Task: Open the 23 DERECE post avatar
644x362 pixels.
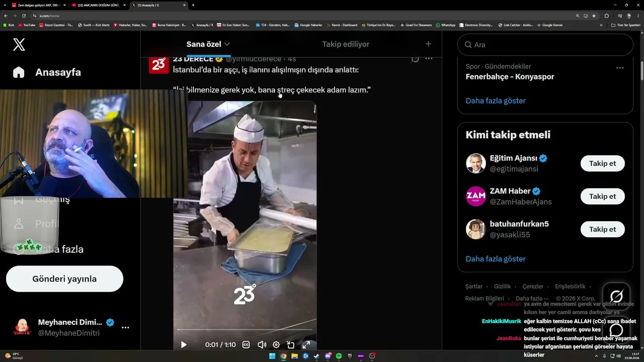Action: 158,65
